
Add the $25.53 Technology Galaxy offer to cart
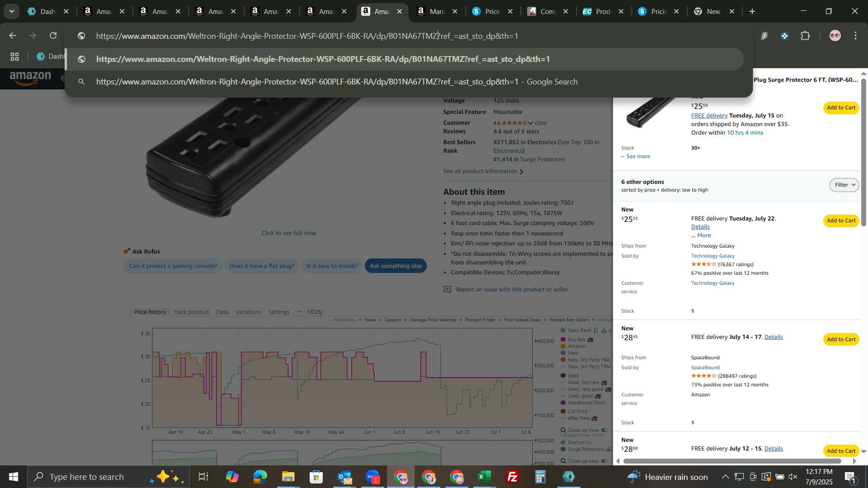click(x=841, y=221)
